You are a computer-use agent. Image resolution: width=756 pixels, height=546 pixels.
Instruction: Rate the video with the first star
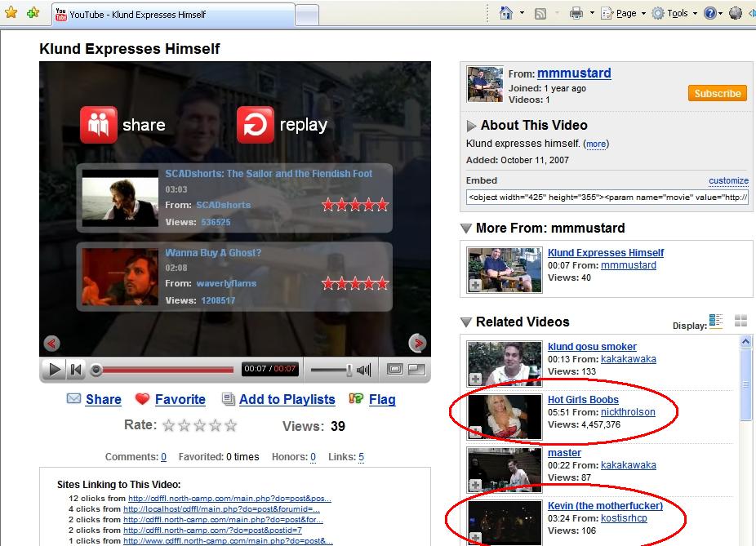[x=169, y=425]
